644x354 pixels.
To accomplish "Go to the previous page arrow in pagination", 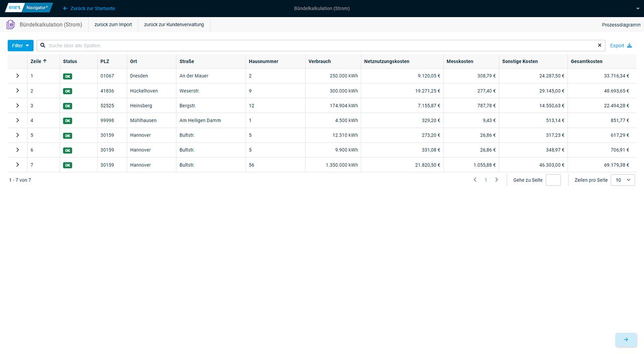I will [475, 180].
